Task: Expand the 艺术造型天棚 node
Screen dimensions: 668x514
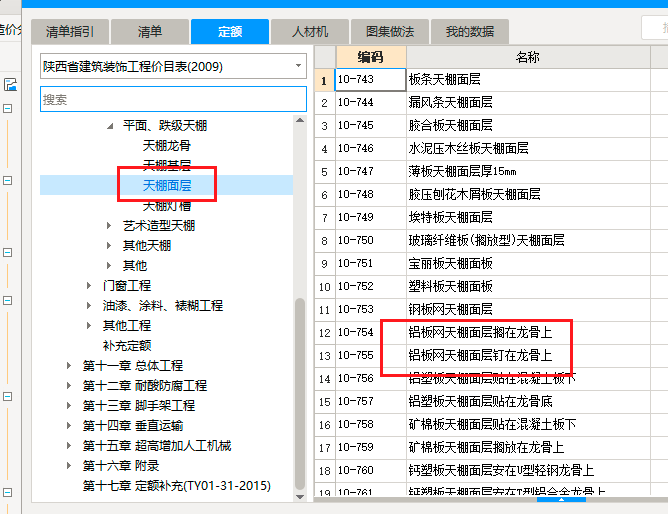Action: 109,226
